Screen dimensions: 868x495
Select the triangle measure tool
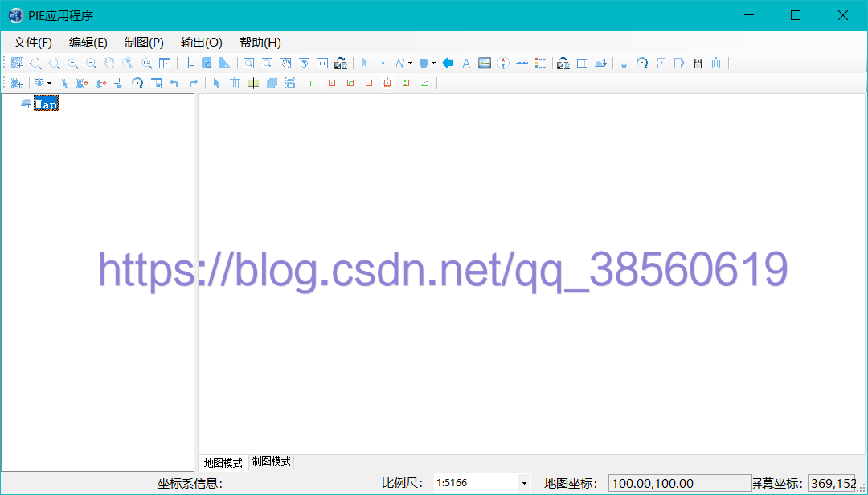pyautogui.click(x=225, y=63)
